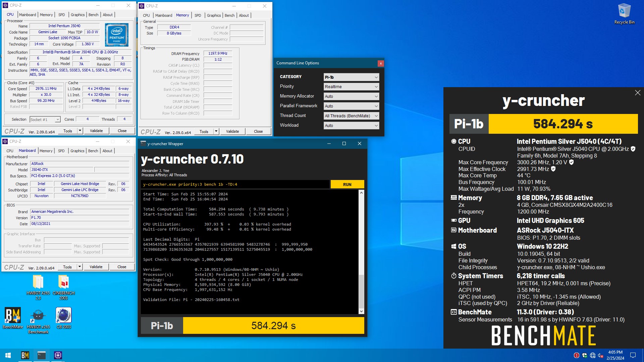Click the 'Windows 10 22H2' OS value
This screenshot has width=644, height=362.
coord(542,246)
